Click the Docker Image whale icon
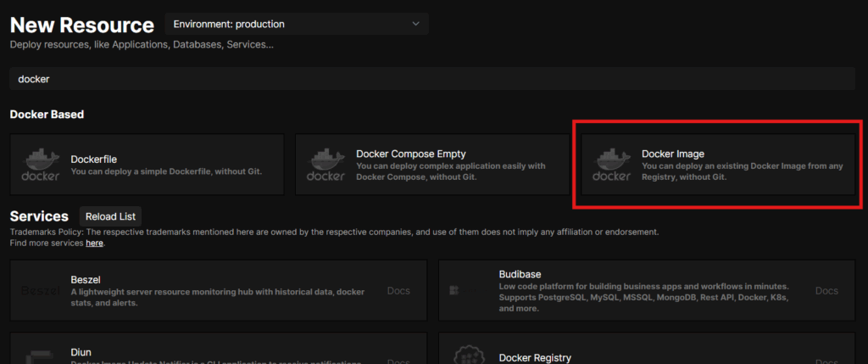868x364 pixels. pyautogui.click(x=612, y=165)
